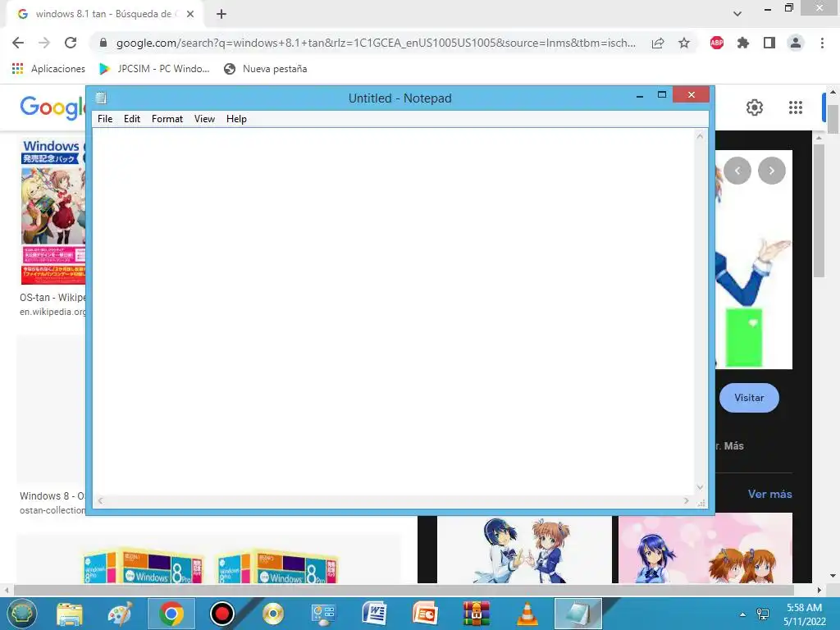
Task: Open related image with pink background
Action: click(x=705, y=549)
